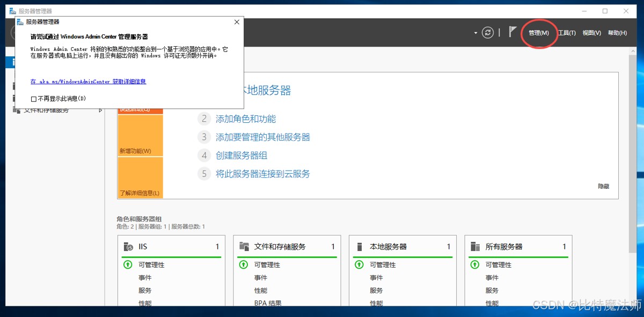This screenshot has width=644, height=317.
Task: Click BPA 结果 in 文件和存储服务 tile
Action: (x=268, y=303)
